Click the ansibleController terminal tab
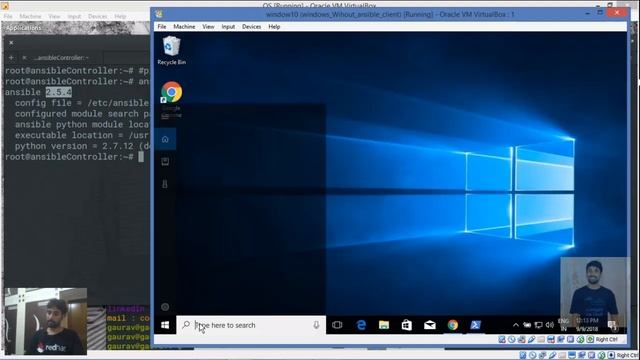The height and width of the screenshot is (360, 640). [61, 58]
